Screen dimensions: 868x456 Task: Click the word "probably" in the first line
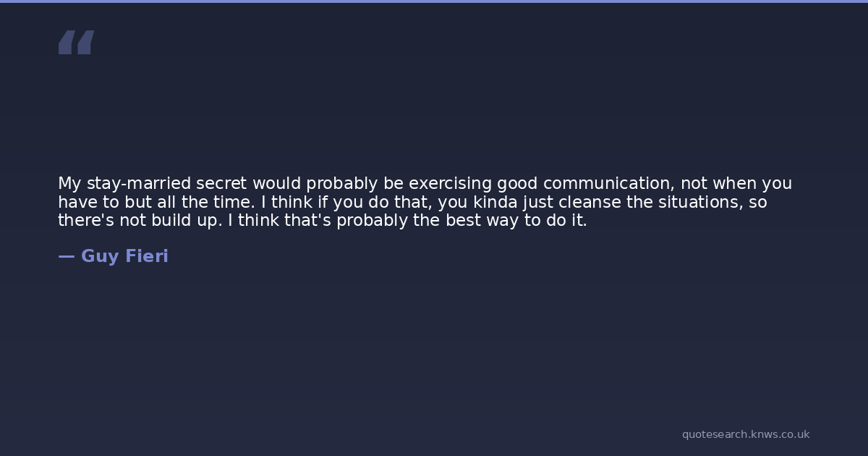coord(337,184)
